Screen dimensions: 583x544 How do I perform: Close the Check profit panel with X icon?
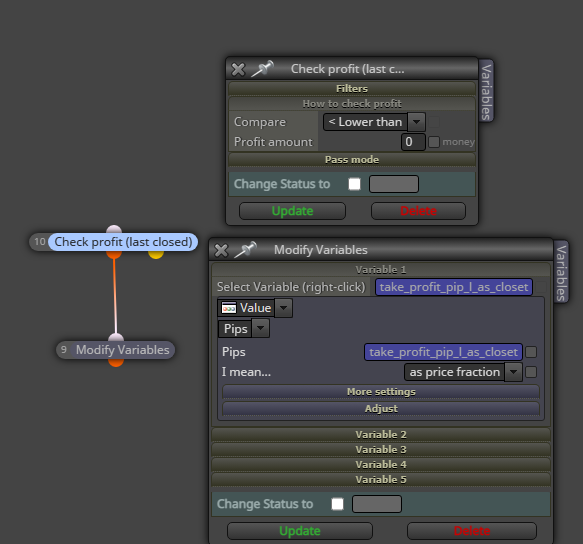point(238,69)
